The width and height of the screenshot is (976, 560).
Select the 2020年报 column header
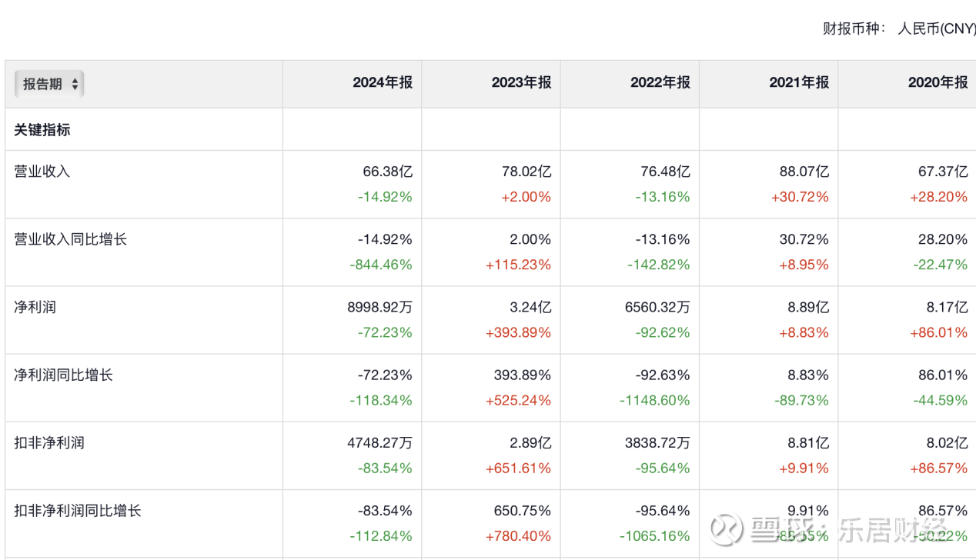pos(938,83)
